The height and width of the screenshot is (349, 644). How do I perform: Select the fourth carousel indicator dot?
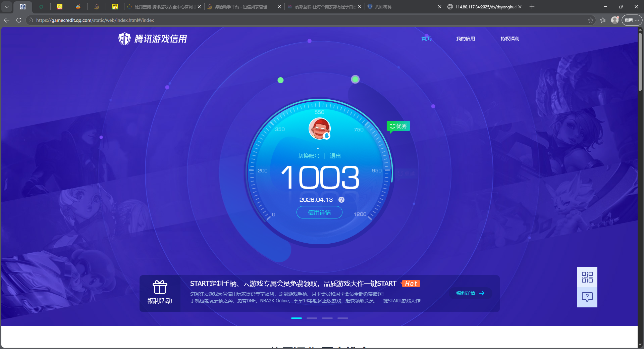pyautogui.click(x=342, y=318)
